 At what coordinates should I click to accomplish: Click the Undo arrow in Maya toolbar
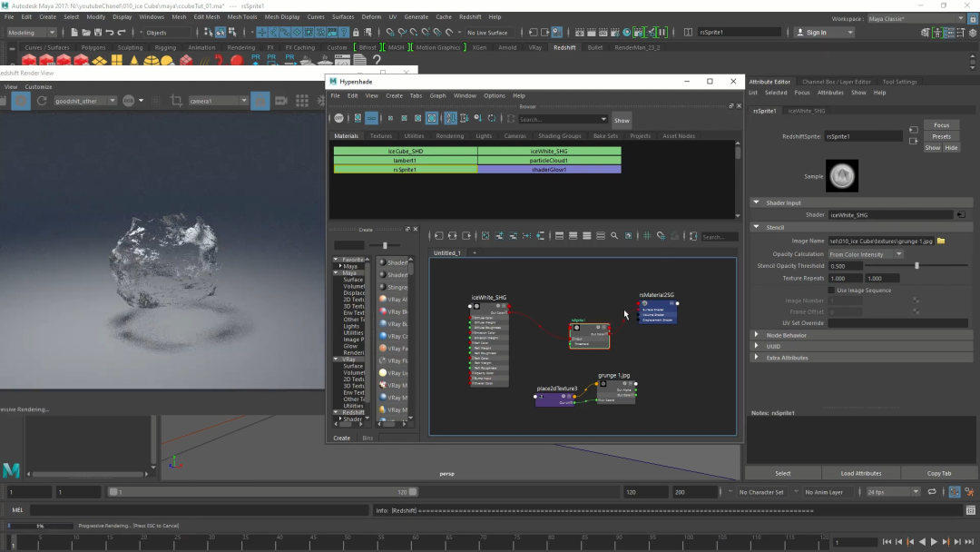110,32
